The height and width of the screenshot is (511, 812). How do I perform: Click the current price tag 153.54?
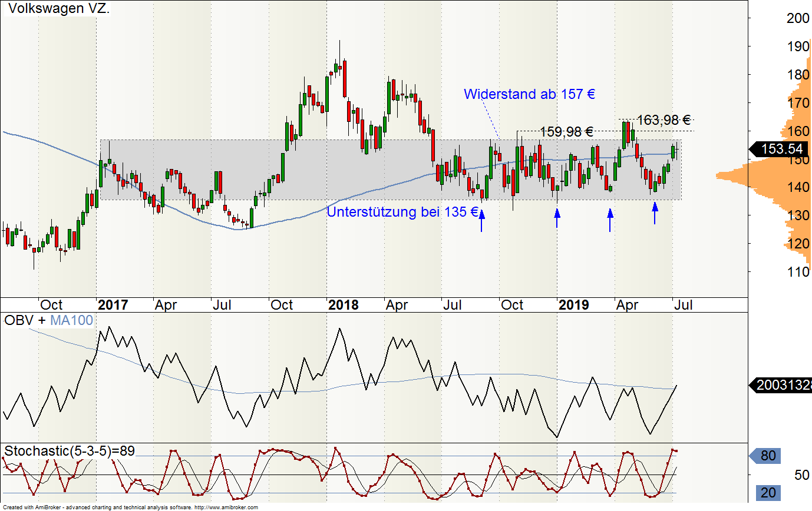pos(779,150)
